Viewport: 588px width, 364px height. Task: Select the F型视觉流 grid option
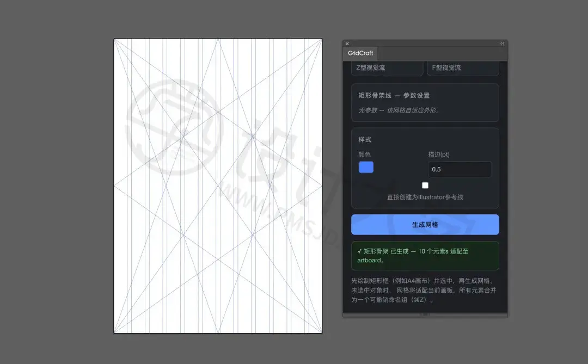463,68
